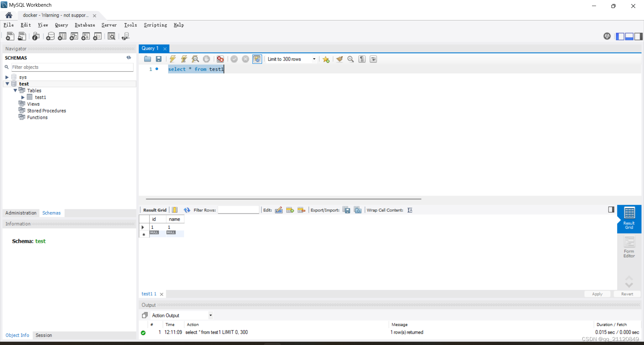
Task: Edit current row icon in result grid
Action: point(279,210)
